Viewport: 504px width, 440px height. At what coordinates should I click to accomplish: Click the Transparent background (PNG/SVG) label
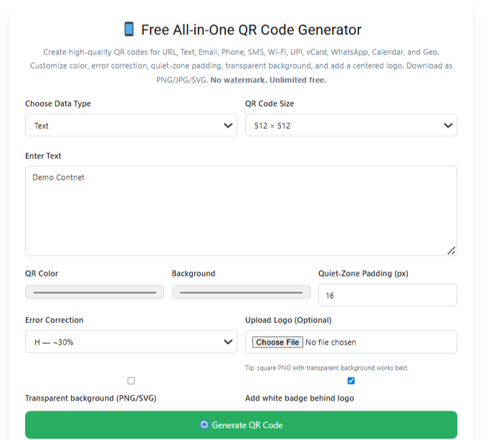tap(90, 398)
